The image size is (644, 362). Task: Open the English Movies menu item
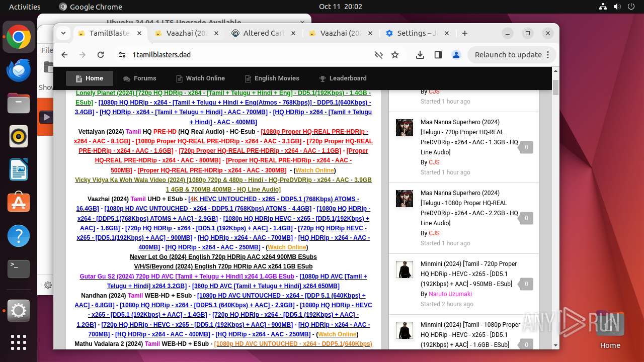(272, 78)
